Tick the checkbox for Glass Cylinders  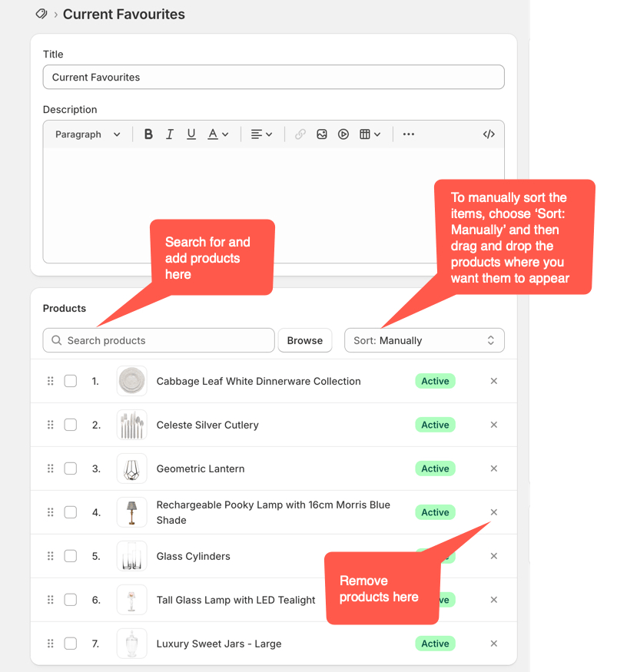tap(70, 556)
